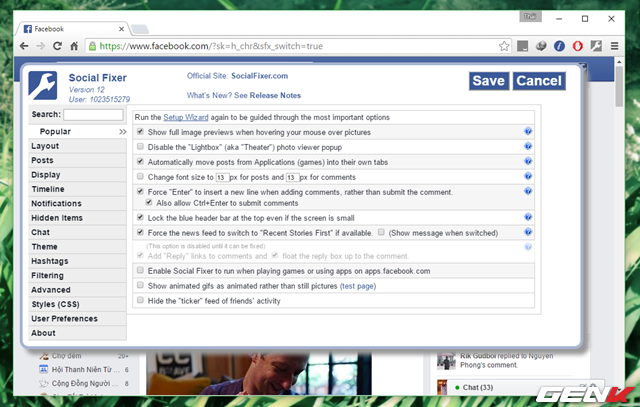
Task: Open the Posts settings section
Action: (77, 160)
